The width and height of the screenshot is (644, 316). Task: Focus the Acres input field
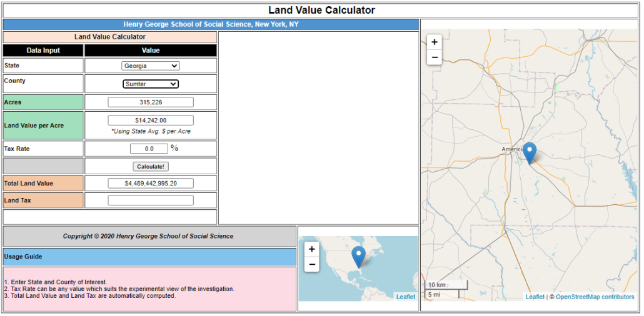pos(151,102)
